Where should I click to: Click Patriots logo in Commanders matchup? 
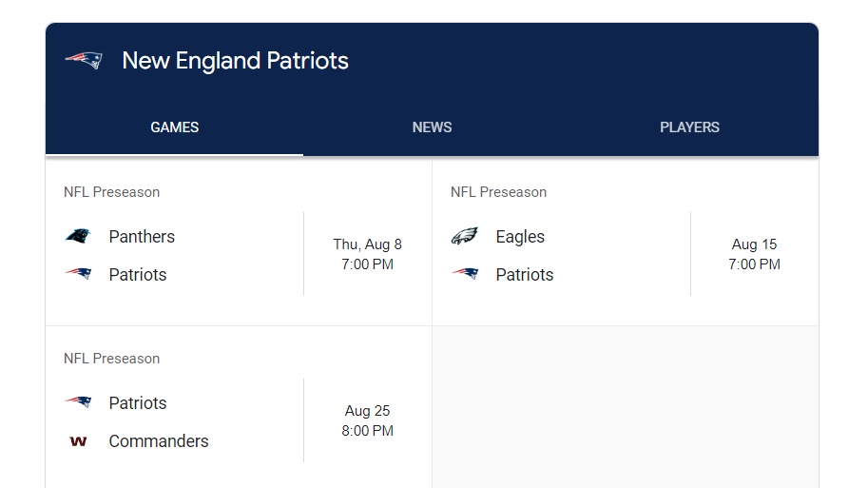click(x=78, y=402)
